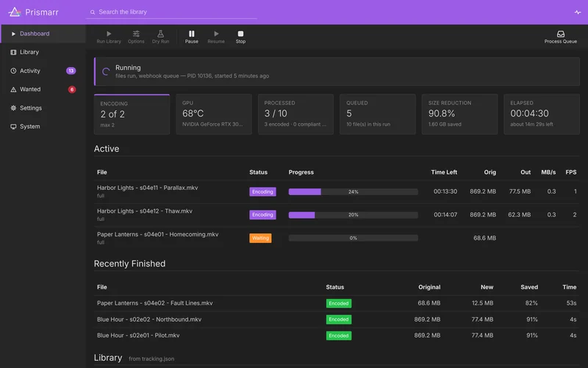Open the Dashboard sidebar item
588x368 pixels.
[43, 34]
